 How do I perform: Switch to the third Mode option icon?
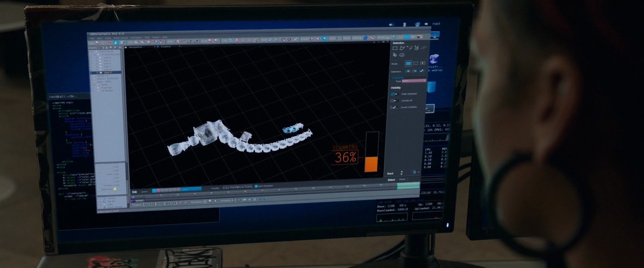(x=423, y=63)
